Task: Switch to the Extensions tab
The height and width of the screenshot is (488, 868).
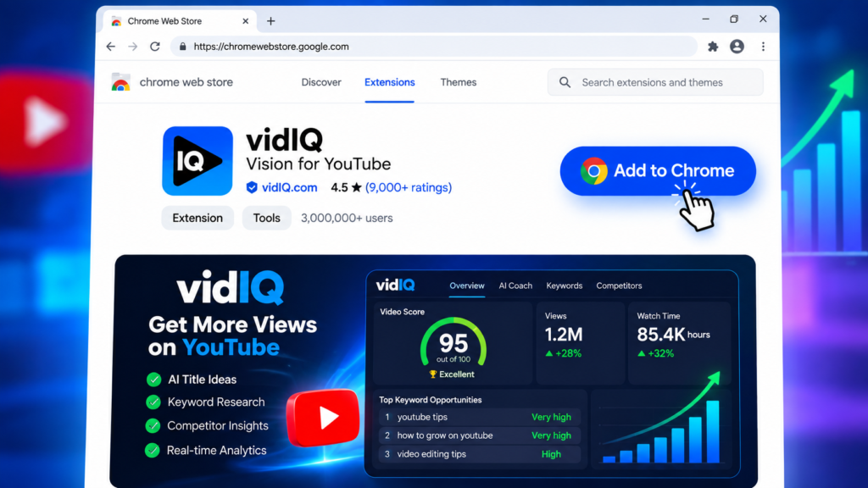Action: click(x=390, y=82)
